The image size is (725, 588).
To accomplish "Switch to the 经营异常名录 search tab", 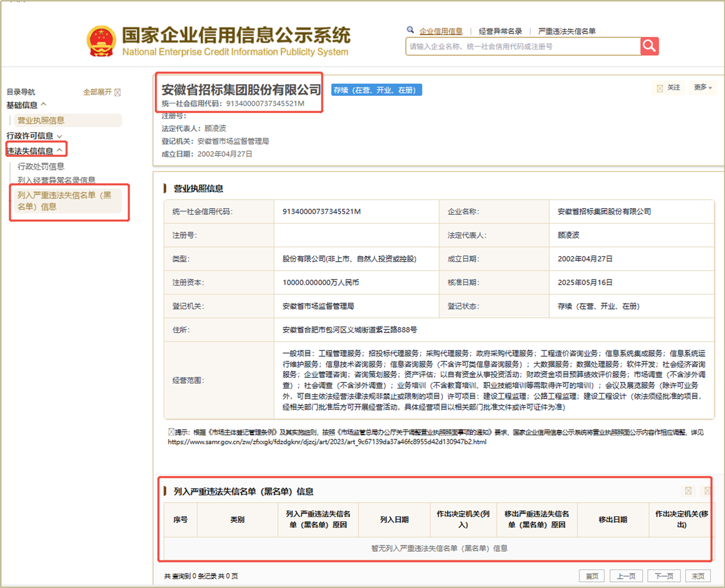I will tap(501, 31).
